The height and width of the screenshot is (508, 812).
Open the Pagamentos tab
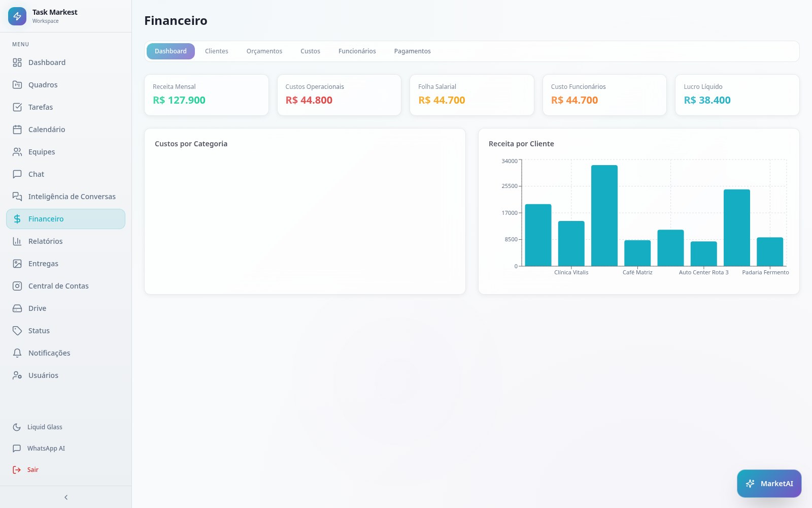point(412,51)
